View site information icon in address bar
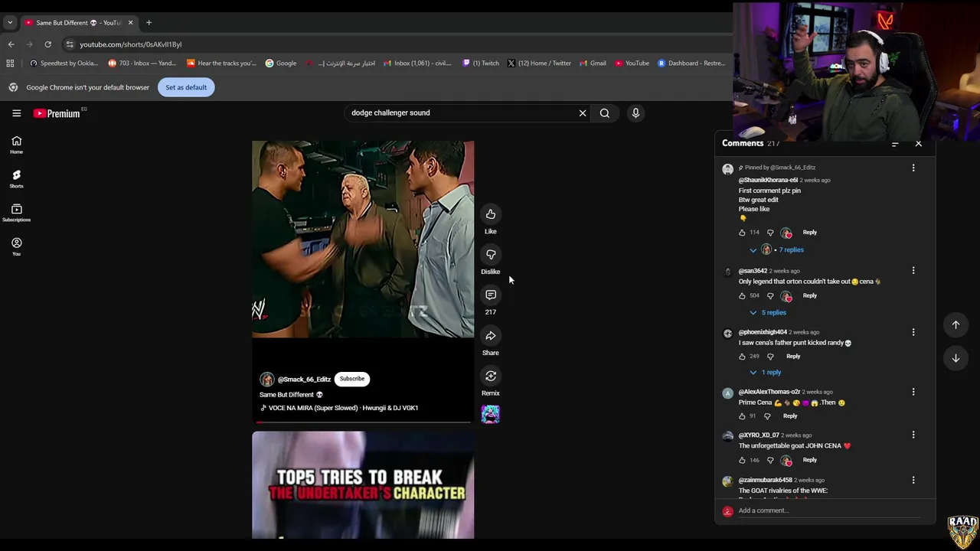 [70, 44]
